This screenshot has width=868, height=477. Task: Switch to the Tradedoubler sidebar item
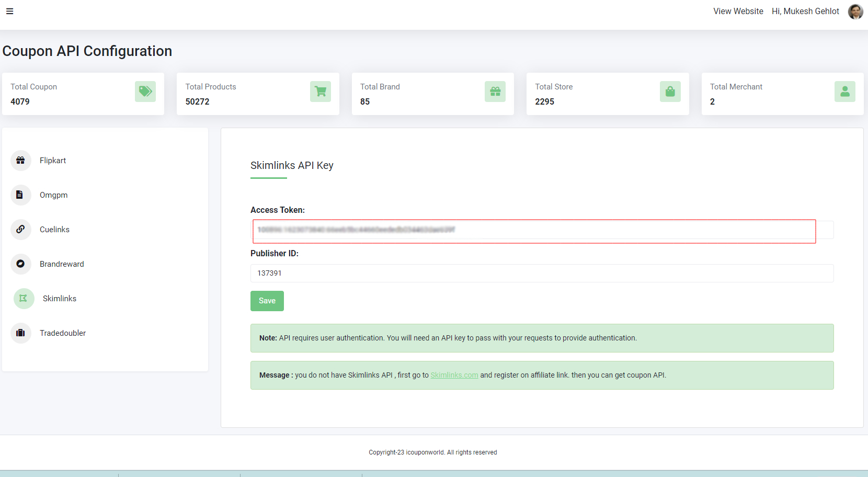click(63, 333)
